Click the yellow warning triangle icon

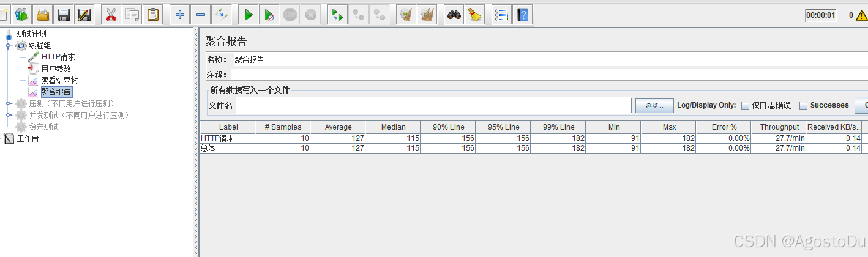pyautogui.click(x=862, y=15)
